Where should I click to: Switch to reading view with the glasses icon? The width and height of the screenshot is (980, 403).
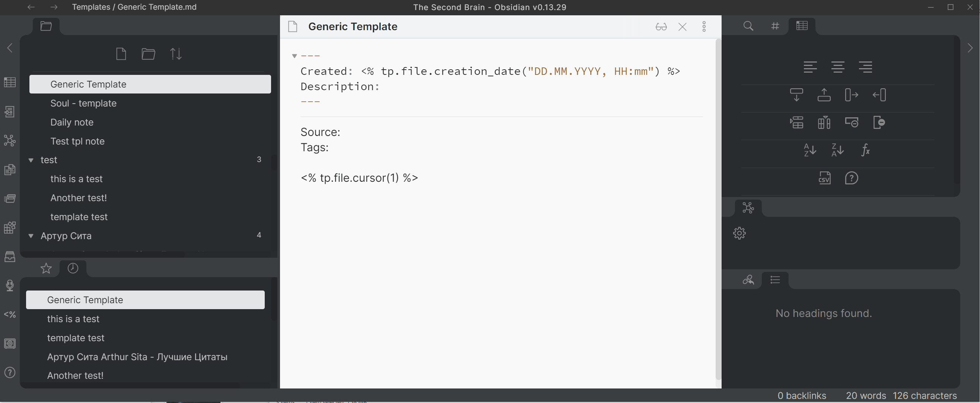coord(661,27)
